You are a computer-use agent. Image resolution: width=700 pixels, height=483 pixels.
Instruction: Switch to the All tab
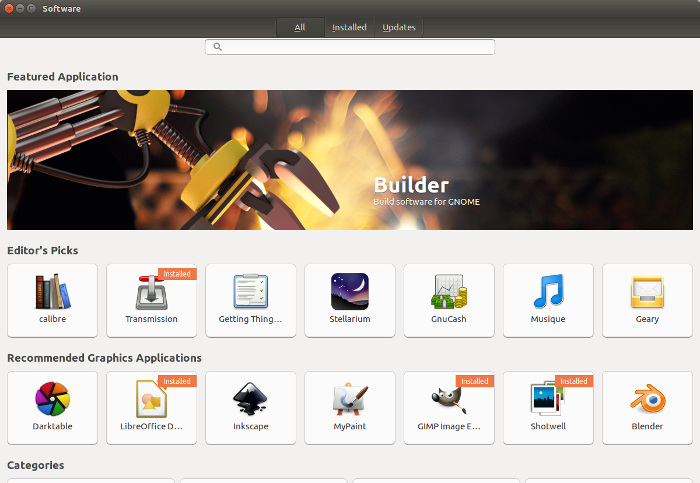tap(300, 27)
